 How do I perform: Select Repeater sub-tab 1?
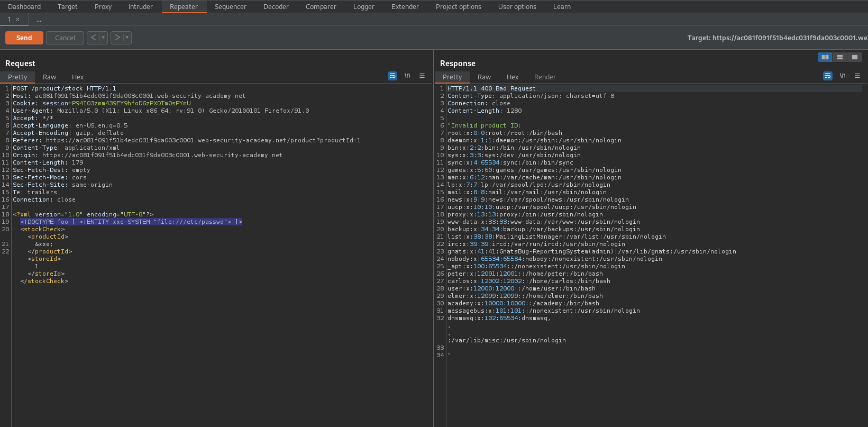pos(10,20)
